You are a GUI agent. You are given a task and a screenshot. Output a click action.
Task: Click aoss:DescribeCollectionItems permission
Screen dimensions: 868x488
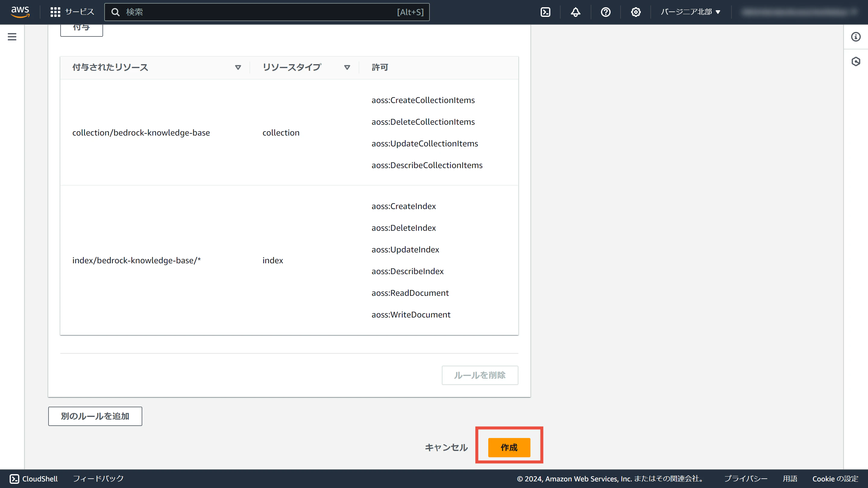tap(427, 165)
